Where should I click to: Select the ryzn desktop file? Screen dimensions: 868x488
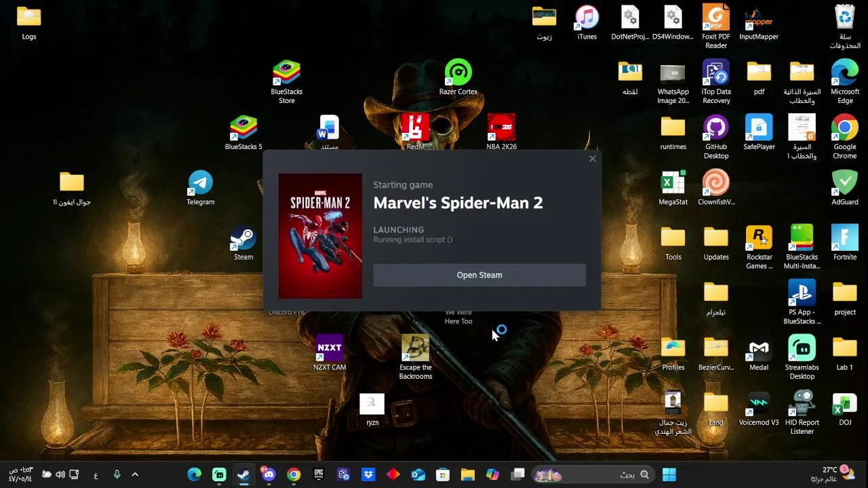(x=372, y=409)
